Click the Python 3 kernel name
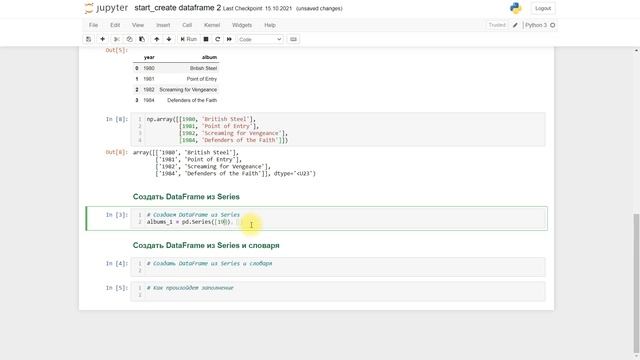The width and height of the screenshot is (640, 360). pyautogui.click(x=536, y=25)
